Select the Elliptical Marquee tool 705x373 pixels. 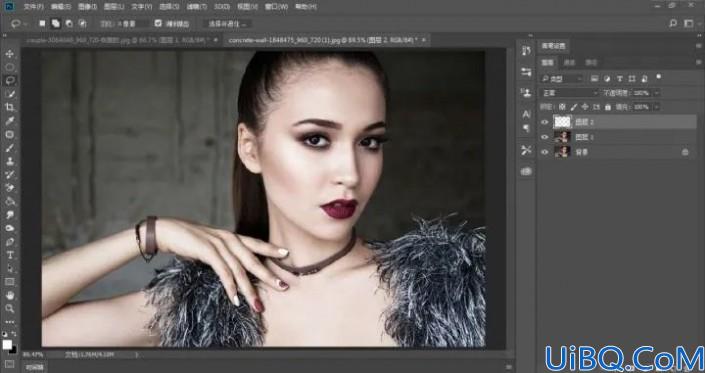point(9,67)
